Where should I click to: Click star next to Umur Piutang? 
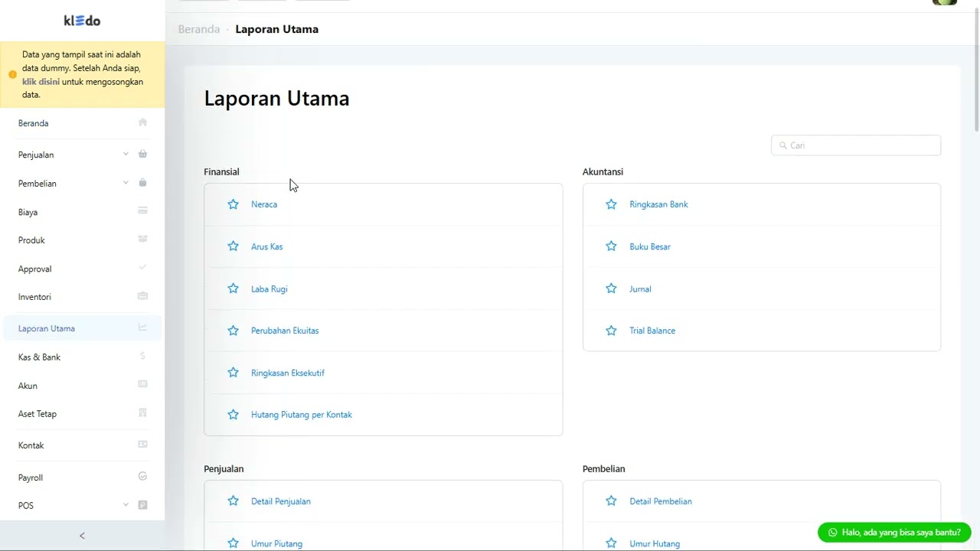click(x=234, y=543)
